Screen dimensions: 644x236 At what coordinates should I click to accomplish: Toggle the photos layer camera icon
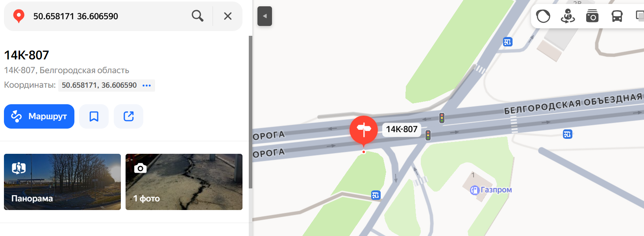pos(592,16)
